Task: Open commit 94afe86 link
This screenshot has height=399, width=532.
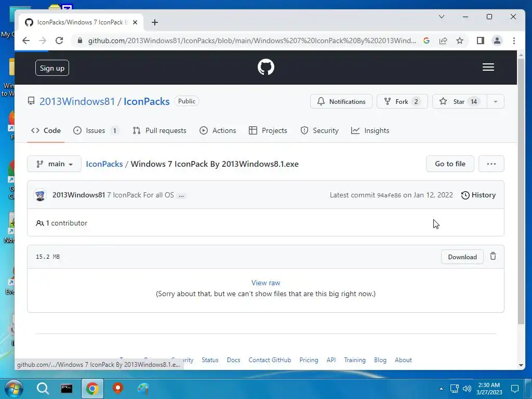Action: click(389, 195)
